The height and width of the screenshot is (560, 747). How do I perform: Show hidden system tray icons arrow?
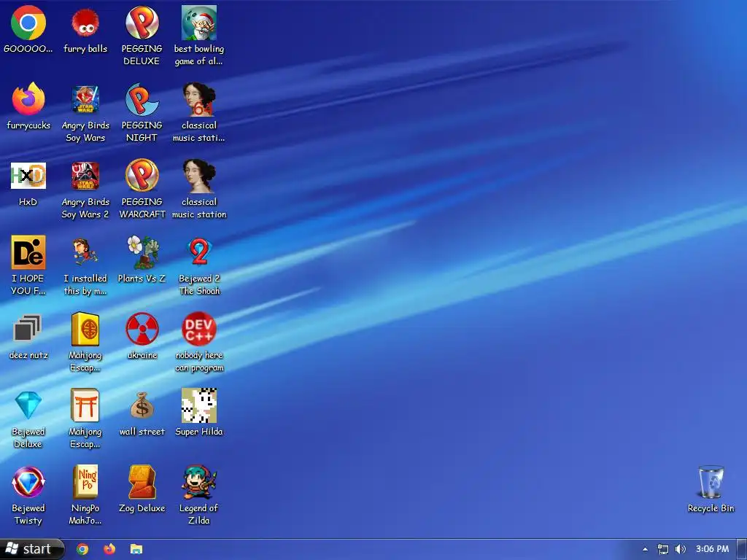[x=645, y=549]
